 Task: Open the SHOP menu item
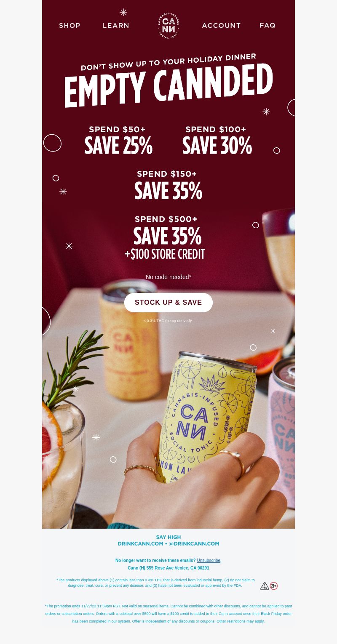(70, 26)
